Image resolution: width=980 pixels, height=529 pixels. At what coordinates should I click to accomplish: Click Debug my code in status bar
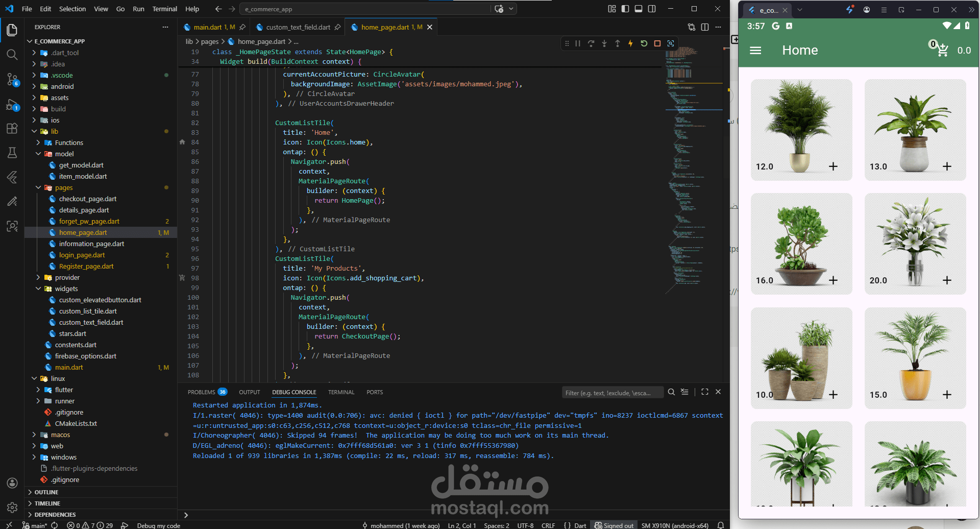click(x=158, y=525)
